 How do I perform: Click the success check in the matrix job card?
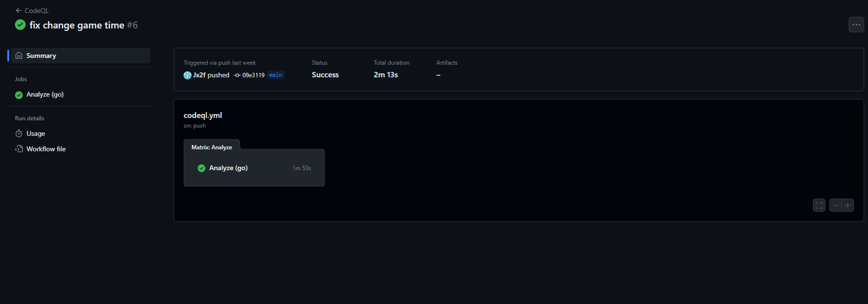(201, 168)
